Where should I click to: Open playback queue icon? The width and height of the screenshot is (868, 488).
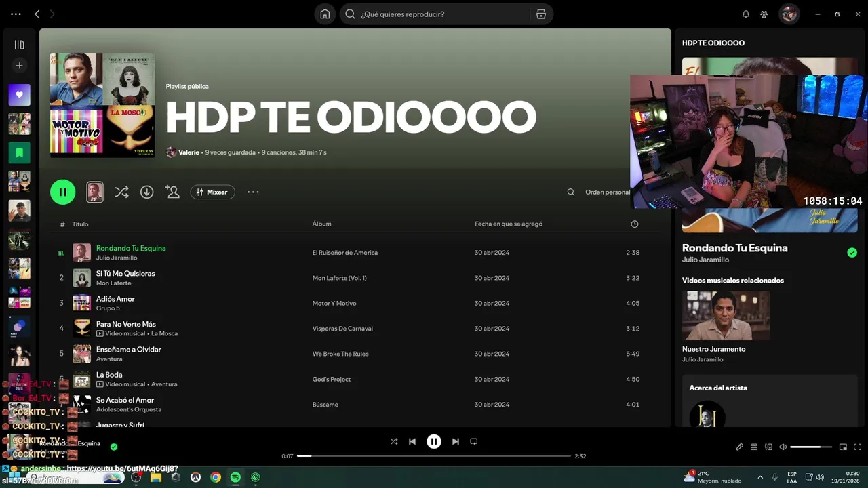[754, 447]
